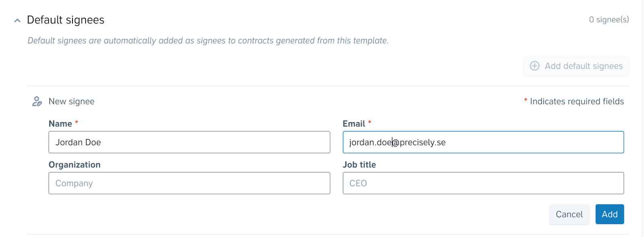Select the Organization Company field
The width and height of the screenshot is (644, 237).
pyautogui.click(x=189, y=183)
